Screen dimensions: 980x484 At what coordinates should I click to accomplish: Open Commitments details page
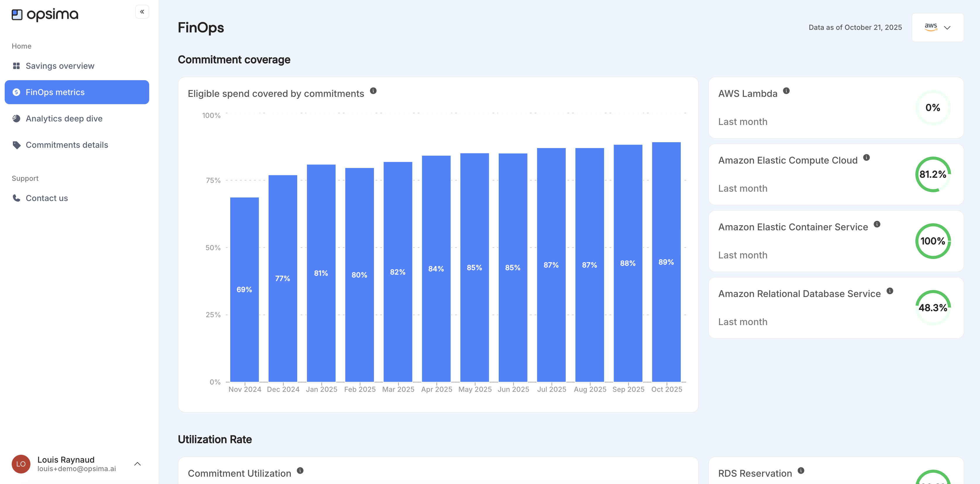pos(67,145)
